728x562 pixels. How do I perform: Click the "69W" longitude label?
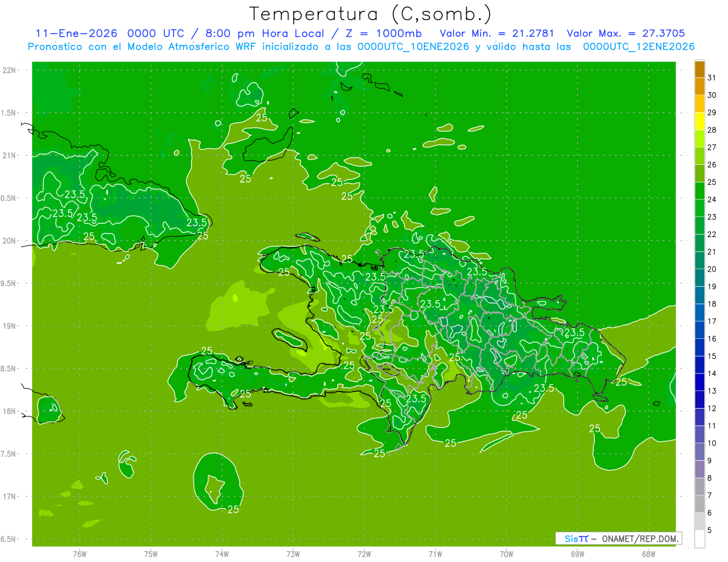coord(578,554)
